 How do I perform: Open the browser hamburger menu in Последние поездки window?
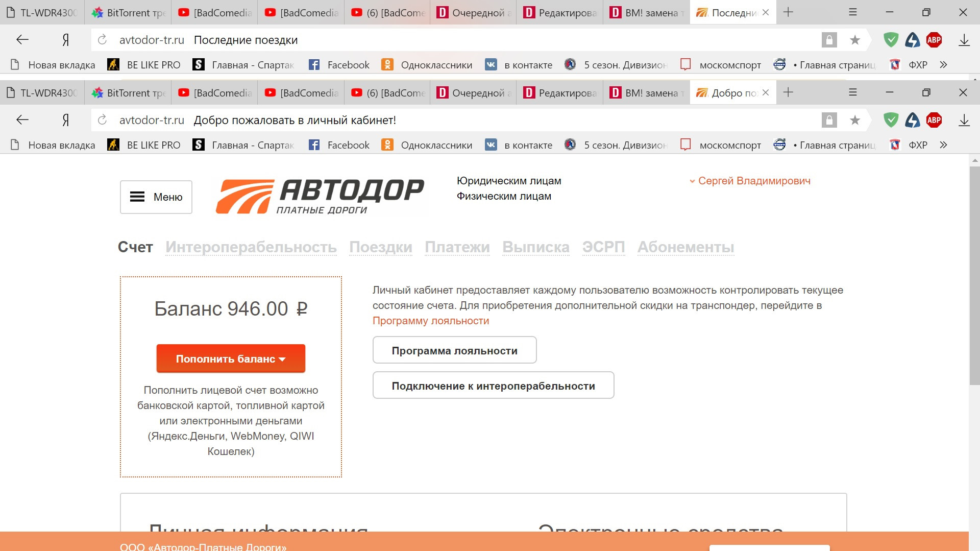click(852, 12)
